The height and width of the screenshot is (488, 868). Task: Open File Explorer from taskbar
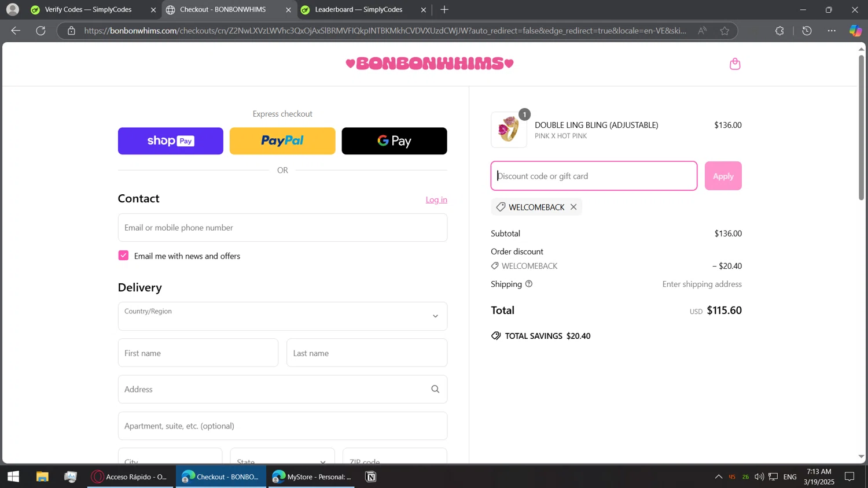[x=42, y=476]
